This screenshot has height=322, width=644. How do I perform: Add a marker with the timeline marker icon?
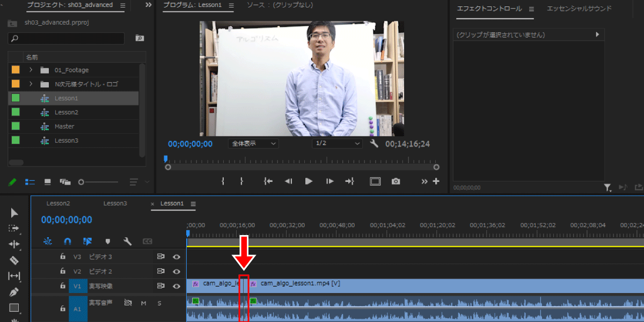pyautogui.click(x=107, y=241)
